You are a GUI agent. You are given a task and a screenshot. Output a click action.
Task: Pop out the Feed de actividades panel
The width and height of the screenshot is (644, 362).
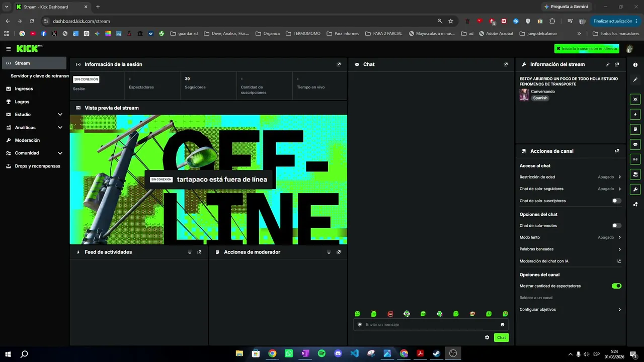click(x=199, y=252)
